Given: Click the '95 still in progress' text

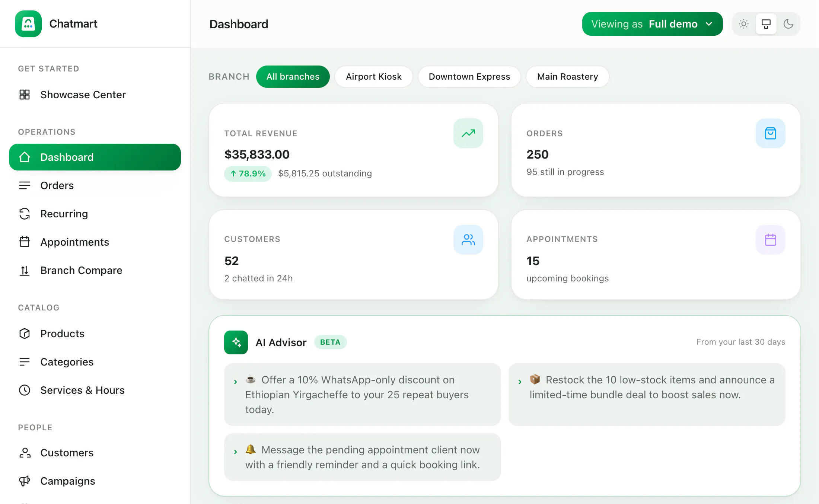Looking at the screenshot, I should pos(565,172).
